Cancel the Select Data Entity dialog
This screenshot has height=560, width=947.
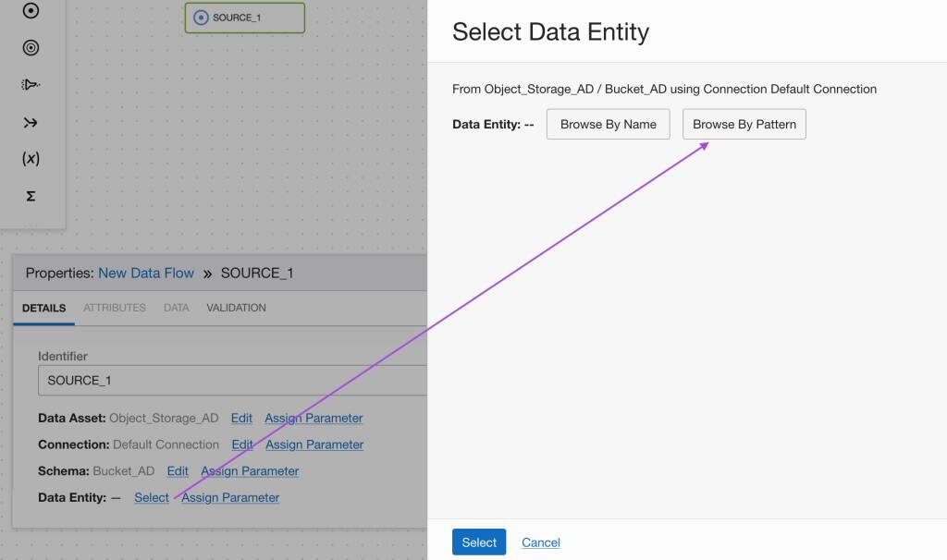(x=540, y=542)
